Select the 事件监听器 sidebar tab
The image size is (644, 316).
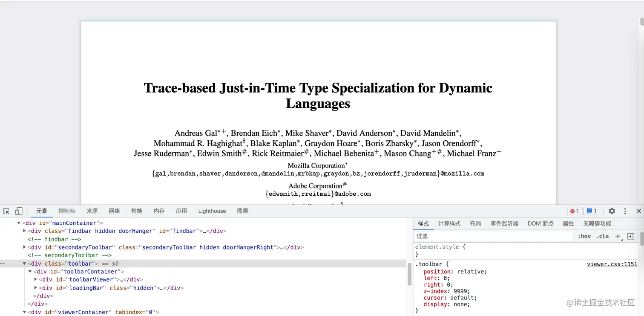click(504, 223)
